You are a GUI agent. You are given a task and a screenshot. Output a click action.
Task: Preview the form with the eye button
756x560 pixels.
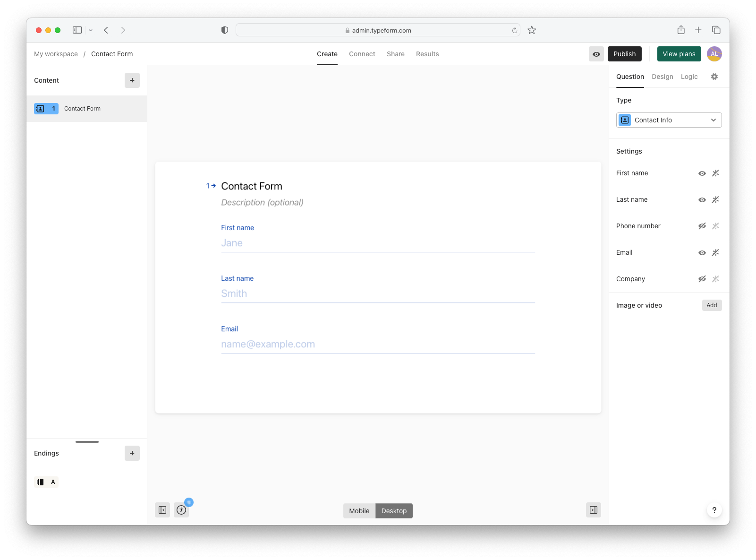pos(596,54)
